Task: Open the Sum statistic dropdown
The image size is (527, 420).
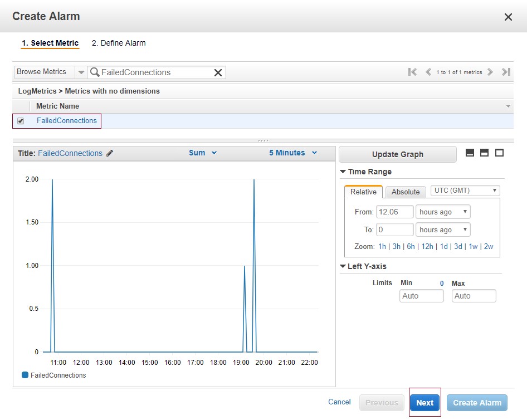Action: (x=203, y=153)
